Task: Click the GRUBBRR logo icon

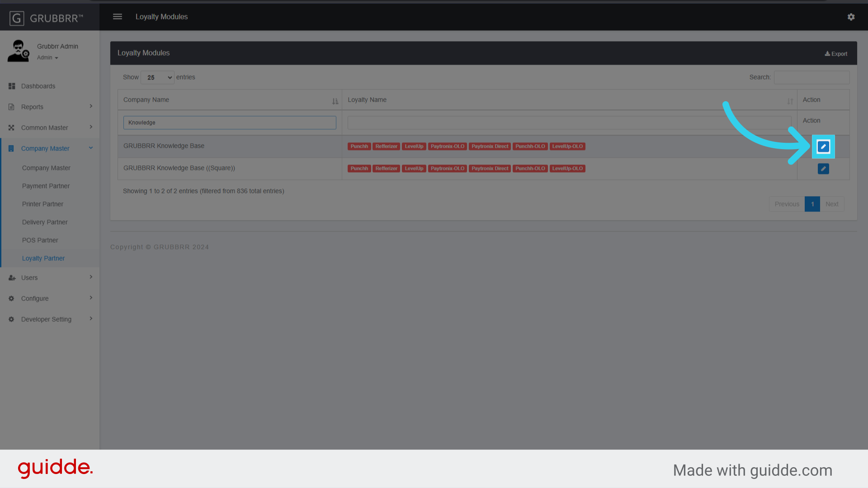Action: pos(17,19)
